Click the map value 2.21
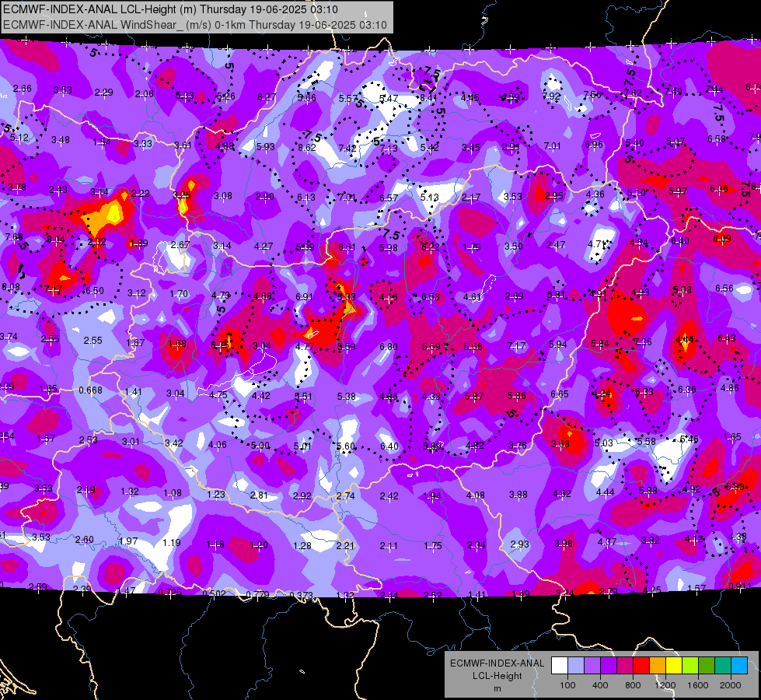The height and width of the screenshot is (700, 761). (x=345, y=545)
